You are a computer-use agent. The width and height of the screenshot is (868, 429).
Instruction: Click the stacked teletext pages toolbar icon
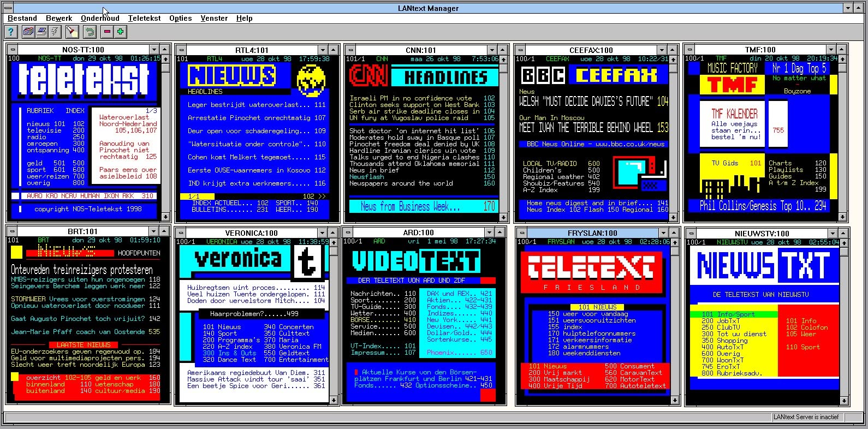(28, 32)
